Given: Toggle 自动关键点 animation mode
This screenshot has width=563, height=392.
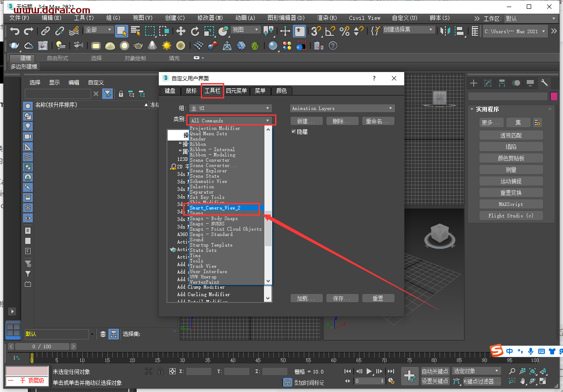Looking at the screenshot, I should tap(435, 371).
